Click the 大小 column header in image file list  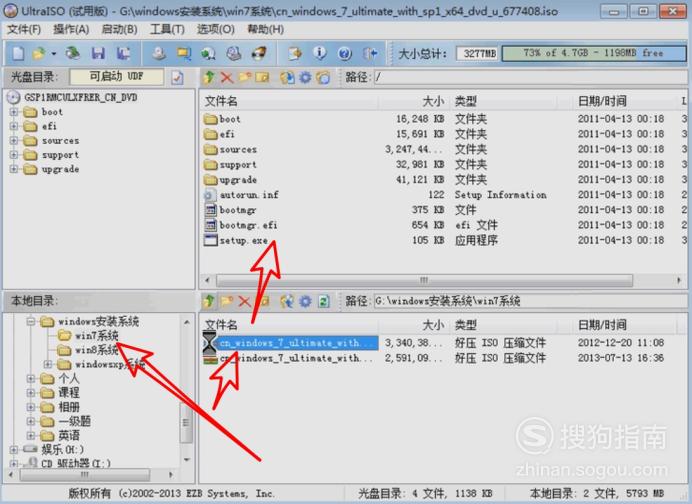pyautogui.click(x=414, y=102)
